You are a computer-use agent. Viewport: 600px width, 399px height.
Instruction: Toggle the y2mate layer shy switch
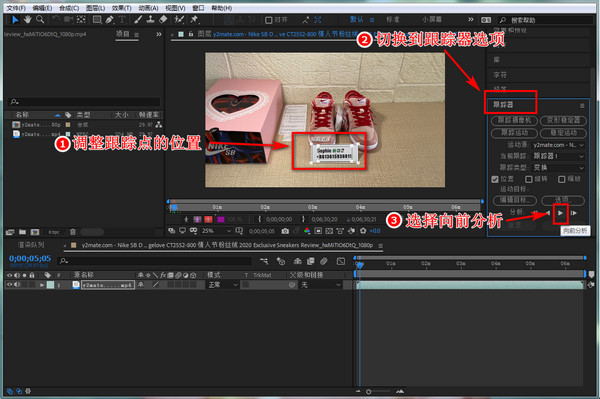click(141, 285)
